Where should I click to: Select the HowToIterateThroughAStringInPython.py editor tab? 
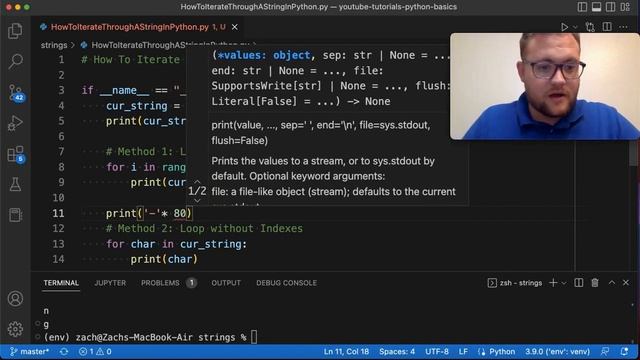point(139,27)
